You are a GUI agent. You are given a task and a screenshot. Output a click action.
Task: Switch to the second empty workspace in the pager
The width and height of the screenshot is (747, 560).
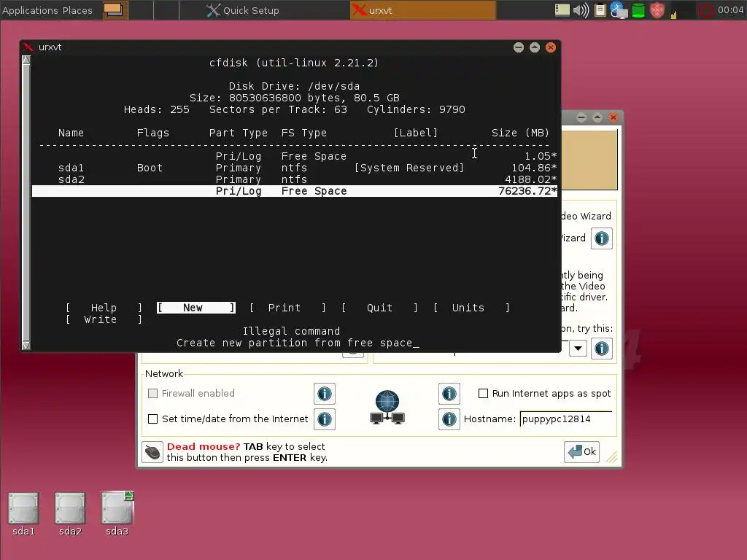click(x=166, y=9)
